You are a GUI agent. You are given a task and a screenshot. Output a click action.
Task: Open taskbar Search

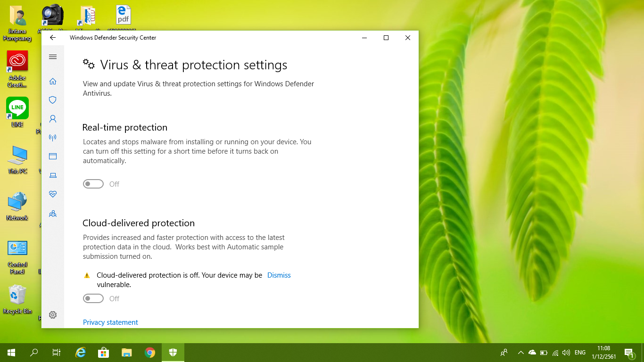point(34,353)
